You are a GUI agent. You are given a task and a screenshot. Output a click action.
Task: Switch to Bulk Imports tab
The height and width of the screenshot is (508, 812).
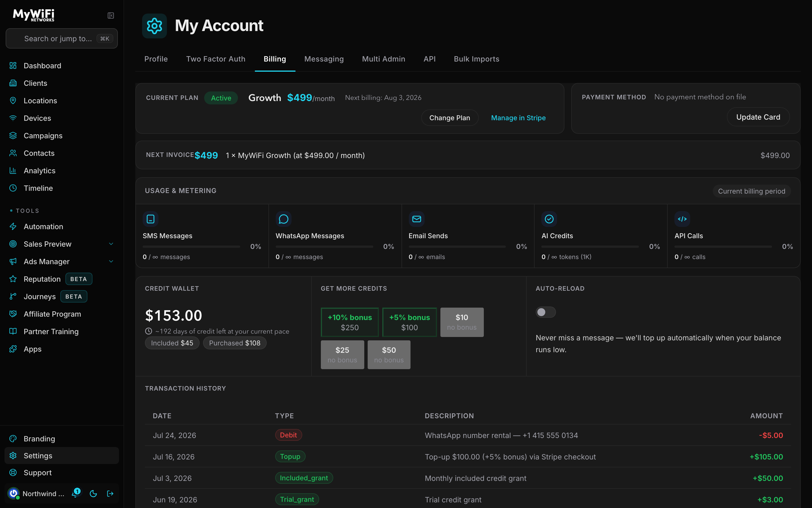476,59
